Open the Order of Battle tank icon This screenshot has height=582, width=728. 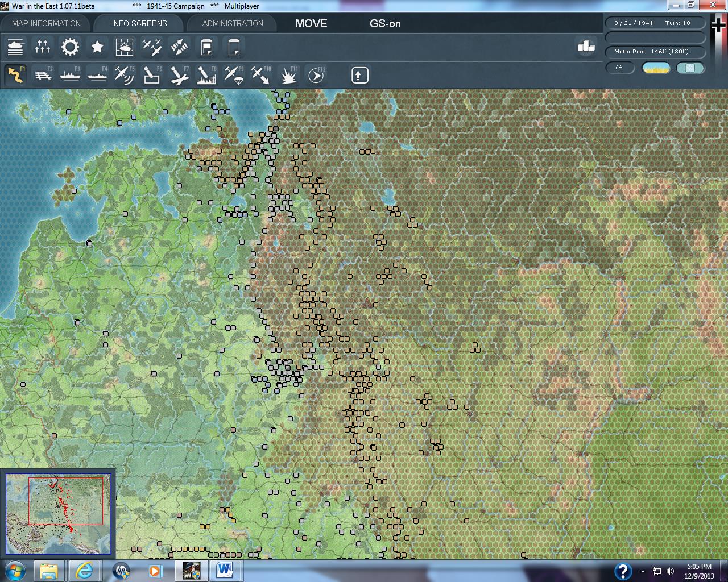coord(15,47)
